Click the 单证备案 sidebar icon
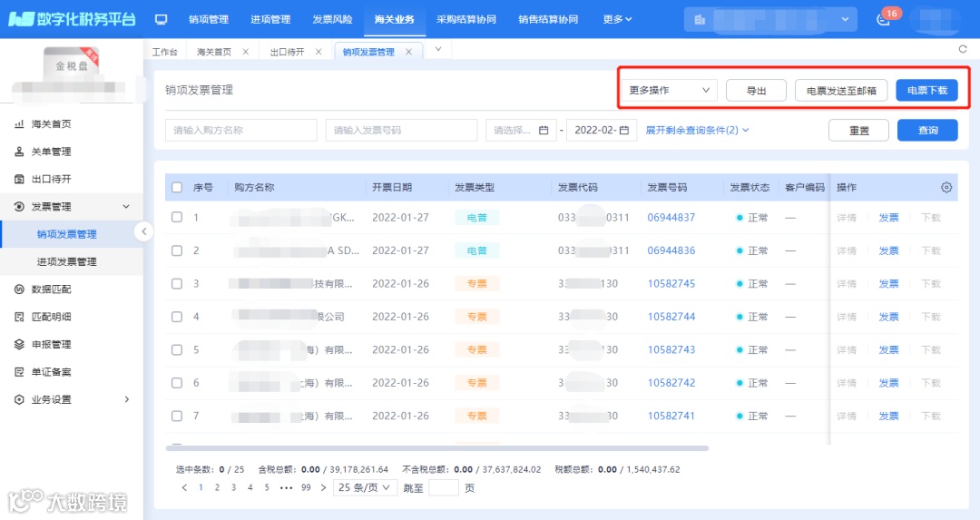980x520 pixels. point(19,371)
